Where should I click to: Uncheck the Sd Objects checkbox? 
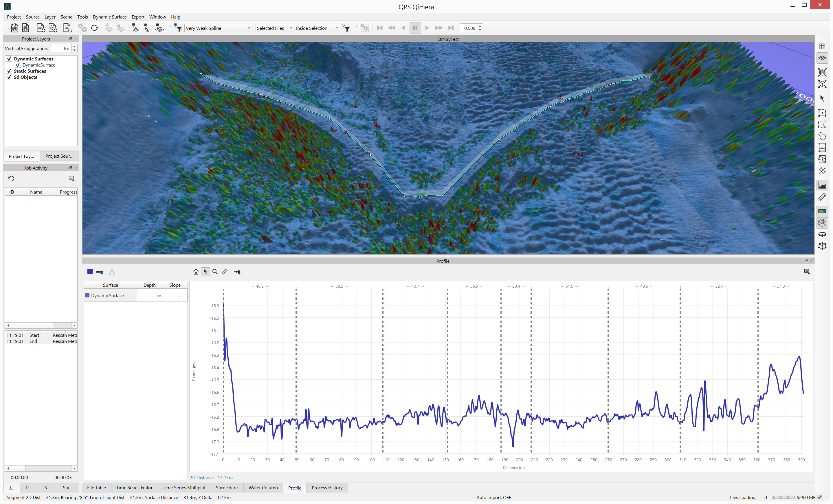tap(9, 77)
